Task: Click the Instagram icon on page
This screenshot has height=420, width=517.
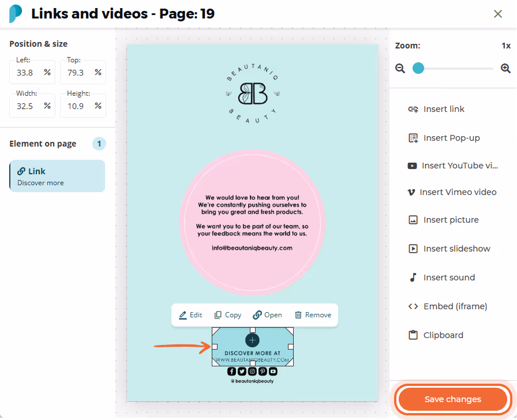Action: pos(252,372)
